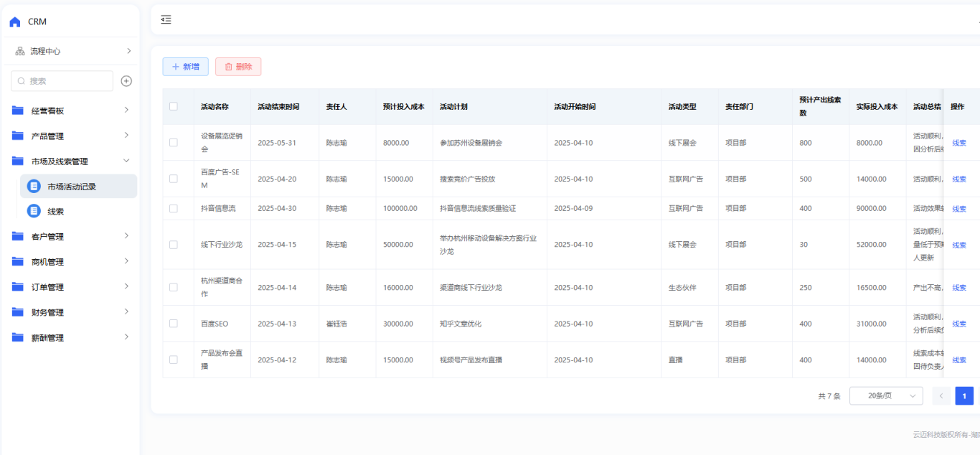This screenshot has width=980, height=455.
Task: Check the 设备展览促销会 row checkbox
Action: tap(173, 142)
